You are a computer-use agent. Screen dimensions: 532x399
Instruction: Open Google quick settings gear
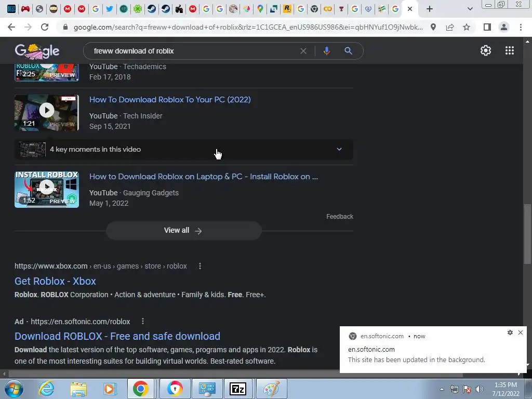[486, 50]
